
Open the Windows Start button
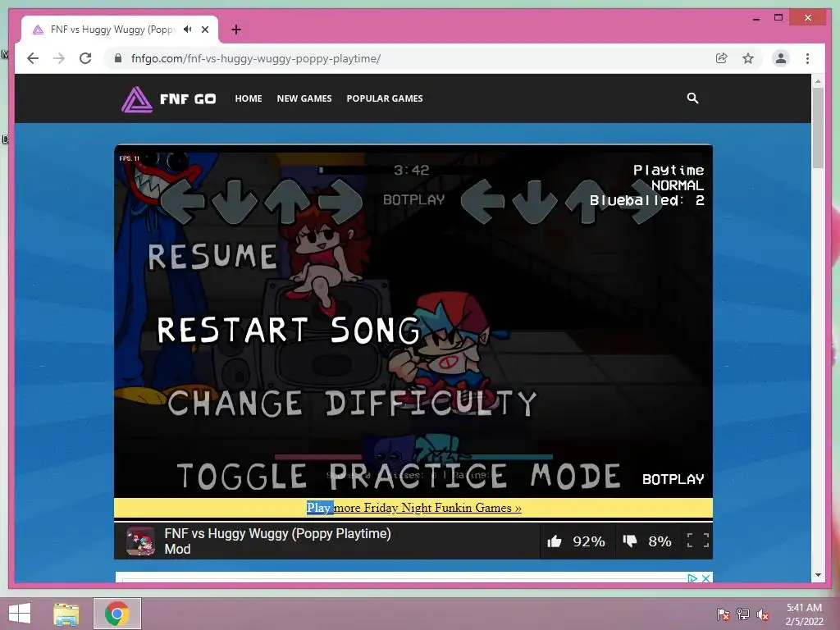20,614
